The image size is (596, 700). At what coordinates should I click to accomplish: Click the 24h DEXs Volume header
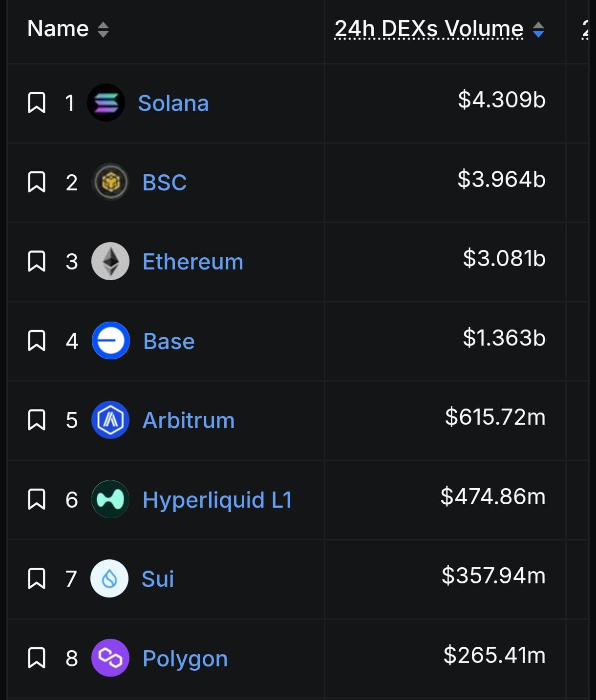[x=429, y=29]
